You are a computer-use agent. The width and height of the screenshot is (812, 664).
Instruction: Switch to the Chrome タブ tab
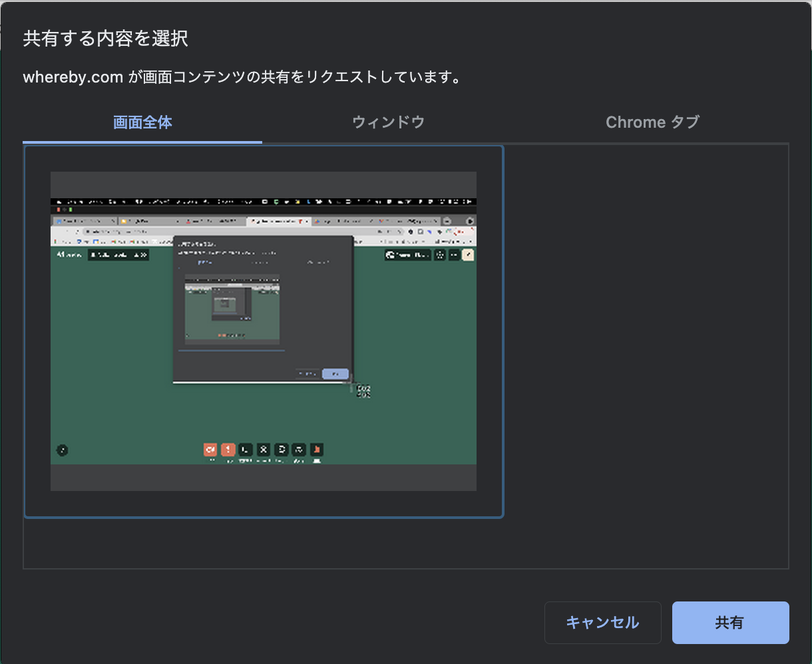click(652, 122)
